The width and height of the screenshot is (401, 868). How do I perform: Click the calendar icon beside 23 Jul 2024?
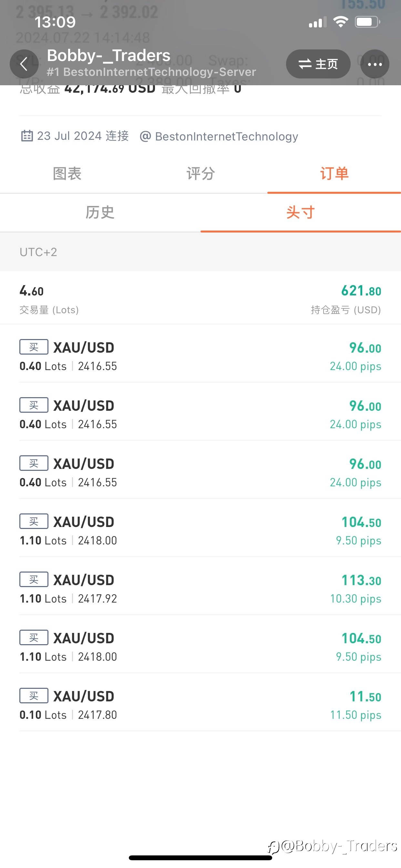27,136
